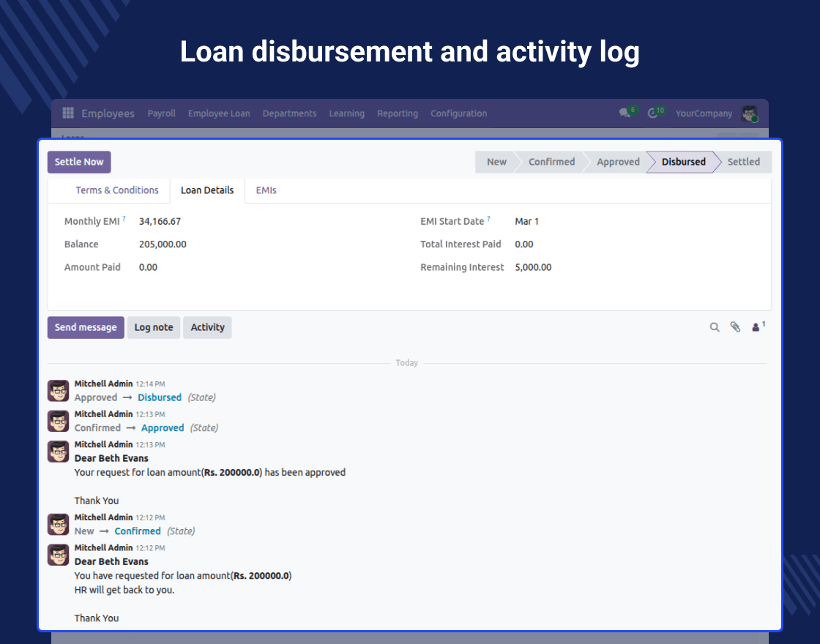
Task: Click the 12:14 PM message timestamp
Action: click(x=151, y=384)
